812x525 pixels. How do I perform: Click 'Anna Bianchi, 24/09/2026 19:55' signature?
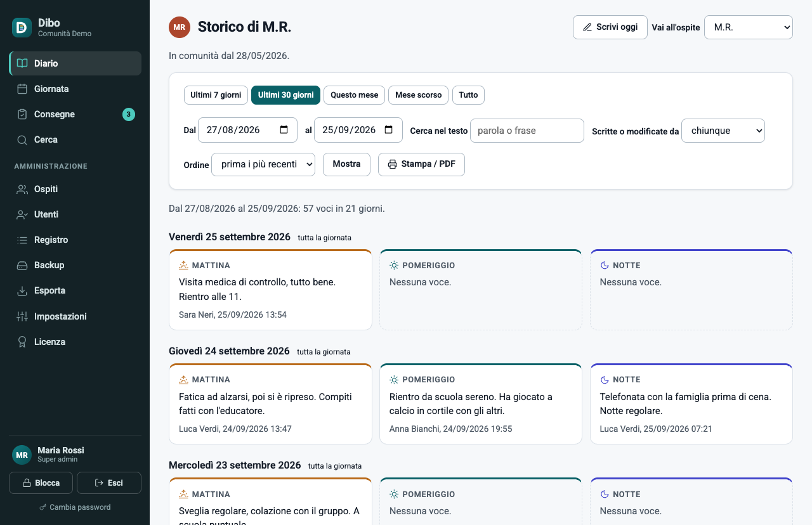click(451, 429)
